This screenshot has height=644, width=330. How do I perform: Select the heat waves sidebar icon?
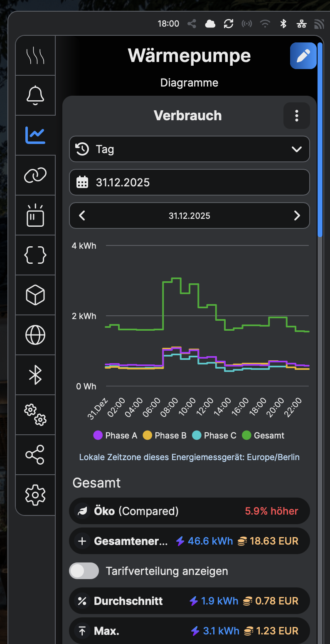point(35,55)
